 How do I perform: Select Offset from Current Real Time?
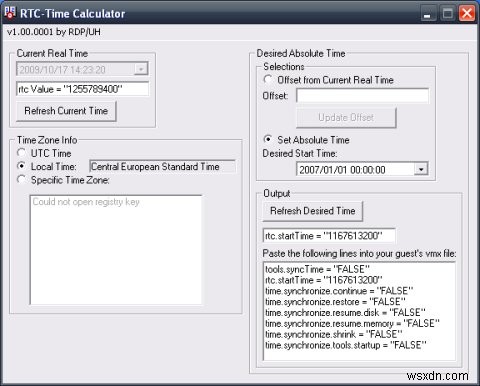pyautogui.click(x=267, y=79)
